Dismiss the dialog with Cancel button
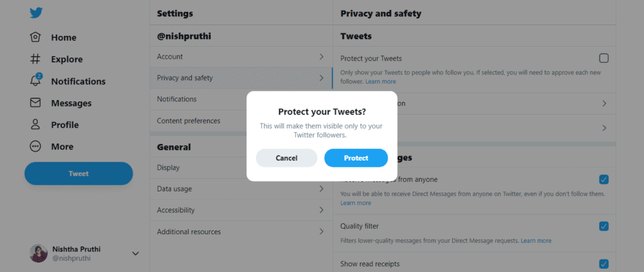 pyautogui.click(x=287, y=158)
